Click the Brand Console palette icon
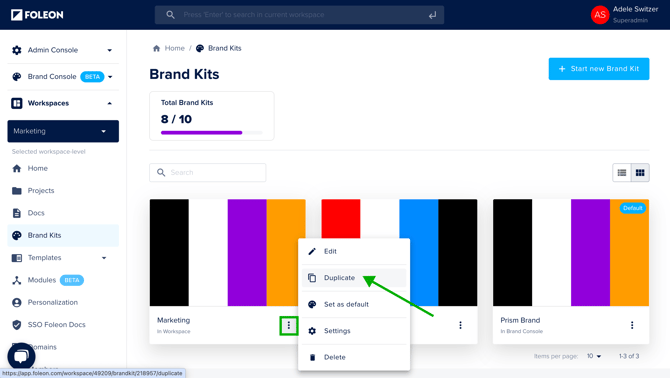The height and width of the screenshot is (378, 670). 17,77
